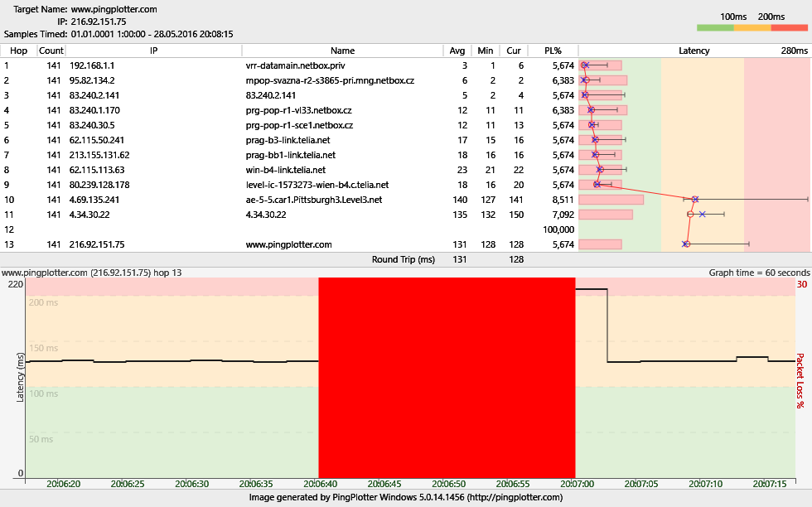Select IP 80.239.128.178
The width and height of the screenshot is (812, 507).
click(99, 186)
